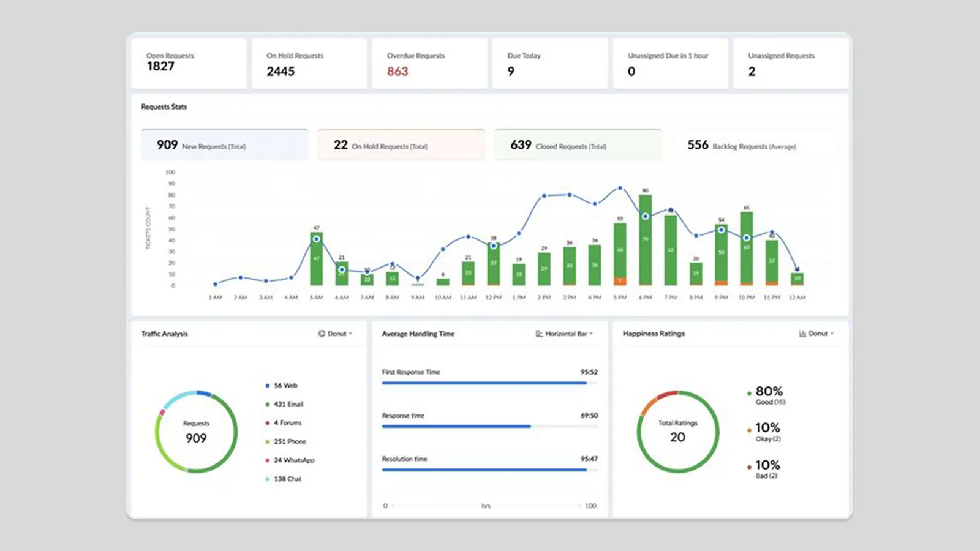
Task: Click the donut chart icon in Traffic Analysis
Action: pos(321,334)
